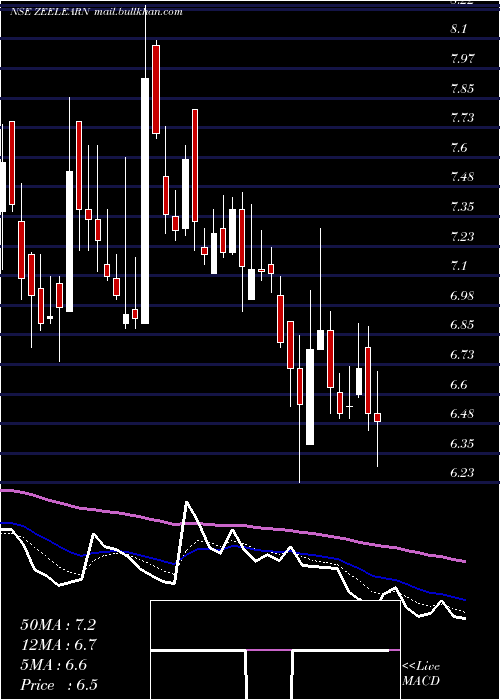Click the 6.48 price axis label
The image size is (500, 700).
click(462, 414)
